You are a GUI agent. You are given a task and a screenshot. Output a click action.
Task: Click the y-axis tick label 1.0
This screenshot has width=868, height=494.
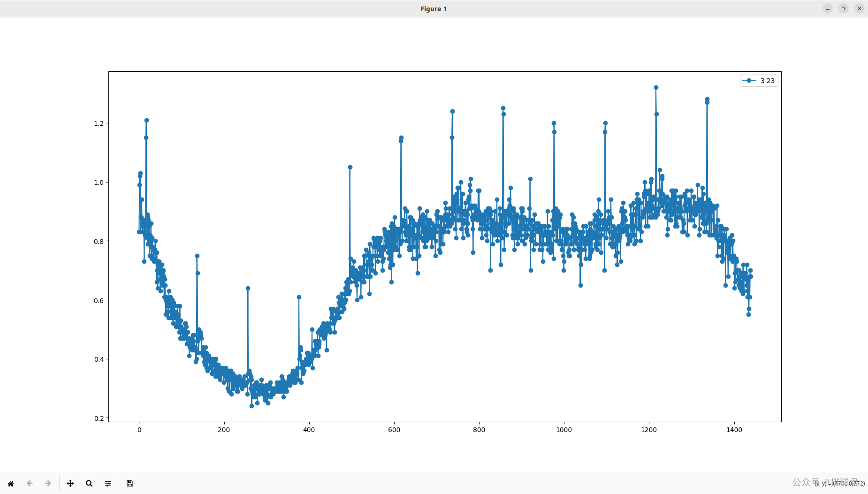(99, 182)
